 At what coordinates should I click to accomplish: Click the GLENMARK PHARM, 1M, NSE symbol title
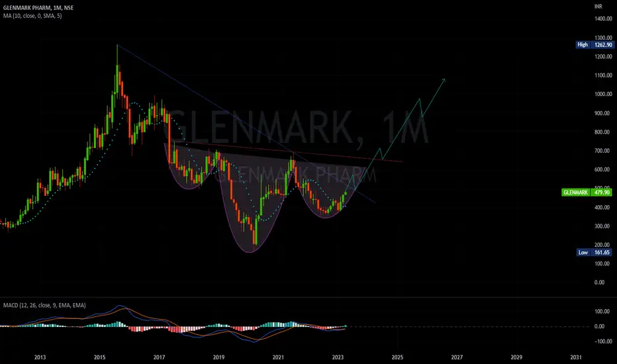[x=38, y=8]
